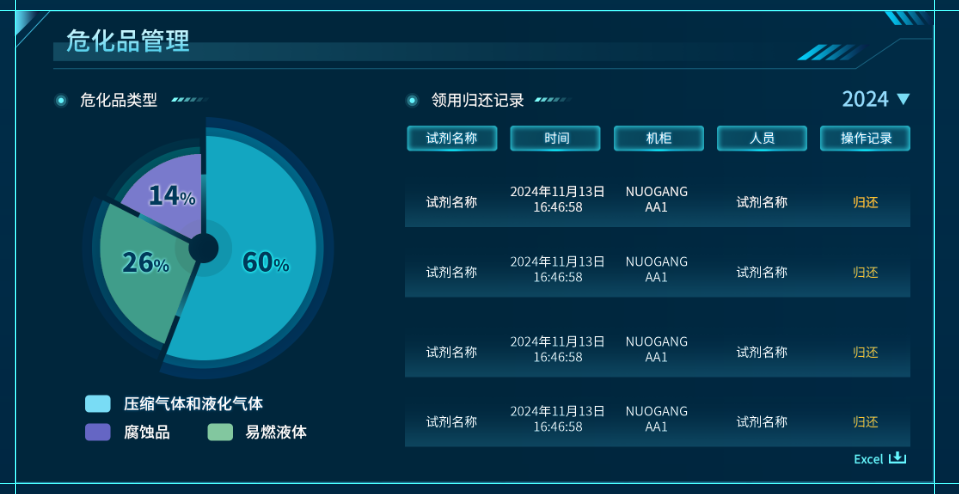Click the bullet icon beside 危化品类型

click(x=61, y=100)
